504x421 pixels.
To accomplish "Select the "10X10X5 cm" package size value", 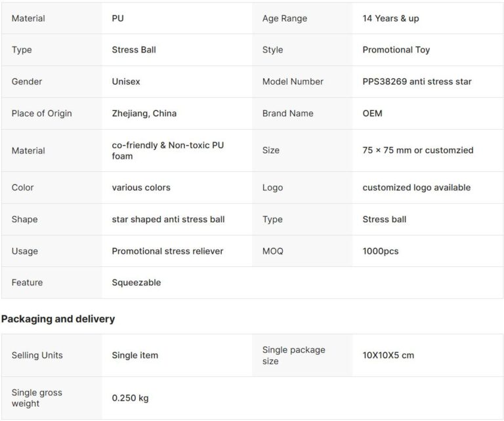I will point(388,355).
